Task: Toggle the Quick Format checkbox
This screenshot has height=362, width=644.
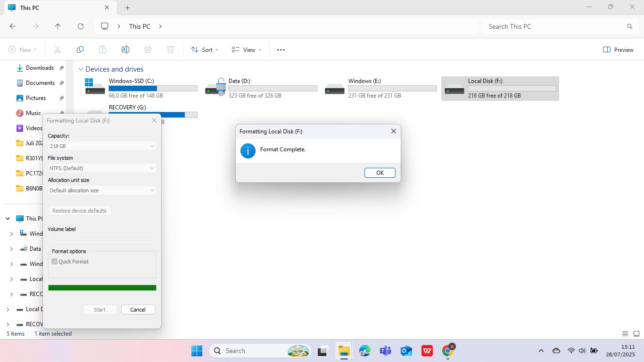Action: pyautogui.click(x=55, y=262)
